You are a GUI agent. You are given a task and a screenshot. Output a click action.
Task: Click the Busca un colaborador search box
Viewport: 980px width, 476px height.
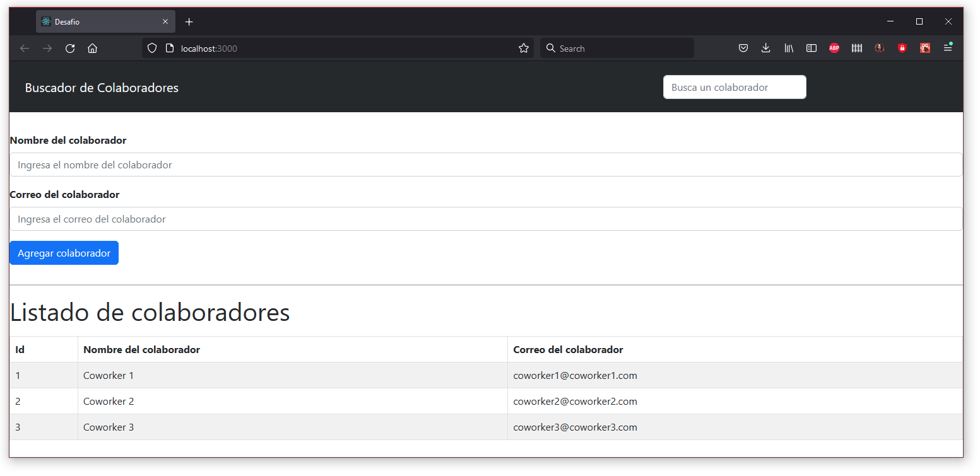pos(734,87)
